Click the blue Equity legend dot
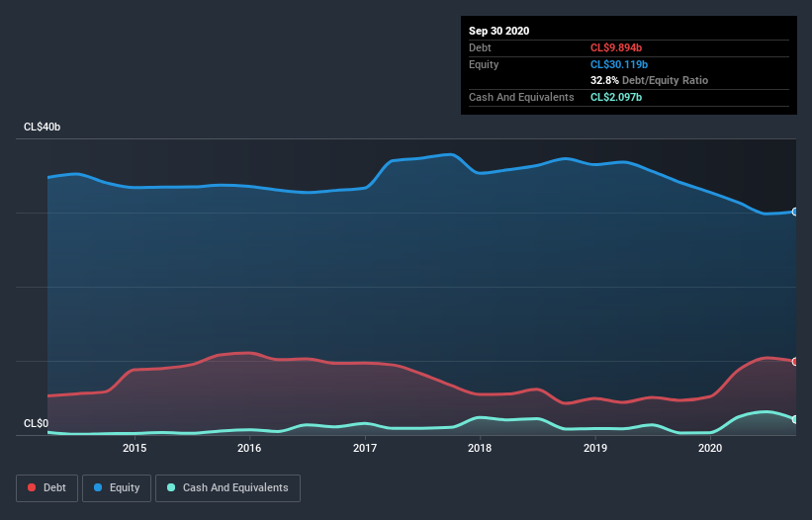Viewport: 812px width, 520px height. pyautogui.click(x=98, y=487)
